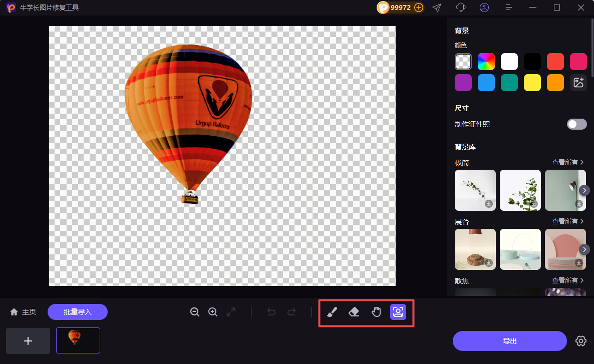The image size is (594, 364).
Task: Activate the auto portrait cutout tool
Action: pos(398,312)
